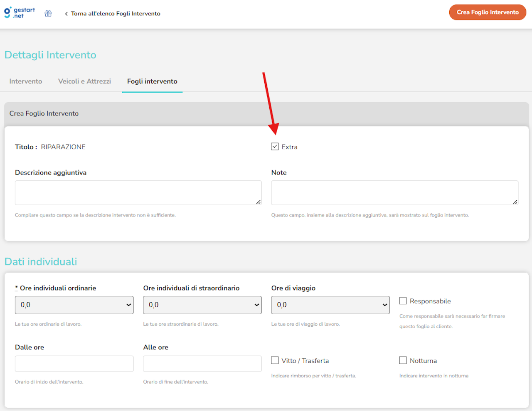Enable the Responsabile checkbox

coord(403,301)
